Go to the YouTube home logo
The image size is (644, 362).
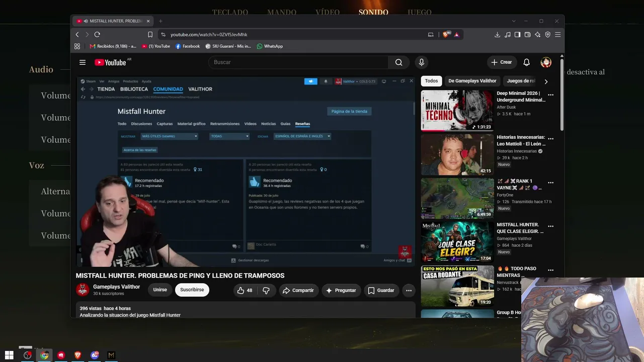point(110,62)
